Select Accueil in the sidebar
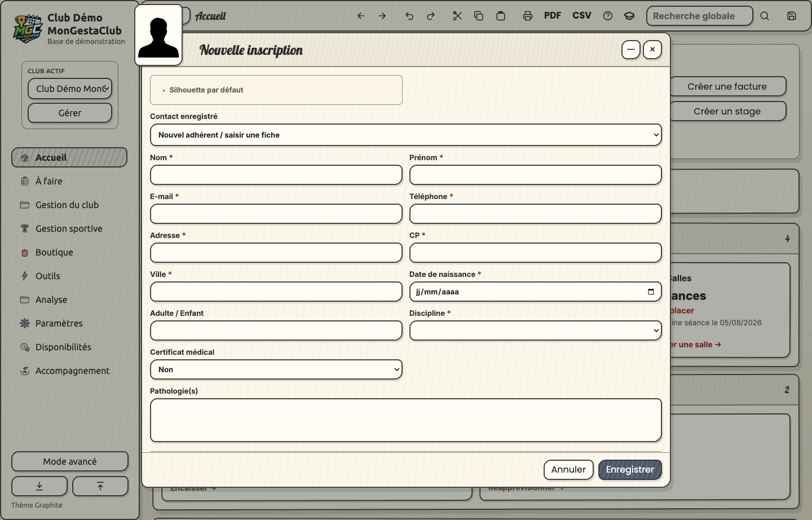 click(x=69, y=157)
